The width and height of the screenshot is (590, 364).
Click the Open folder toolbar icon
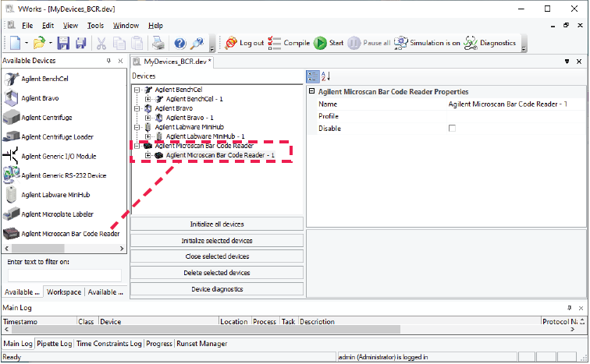(39, 43)
